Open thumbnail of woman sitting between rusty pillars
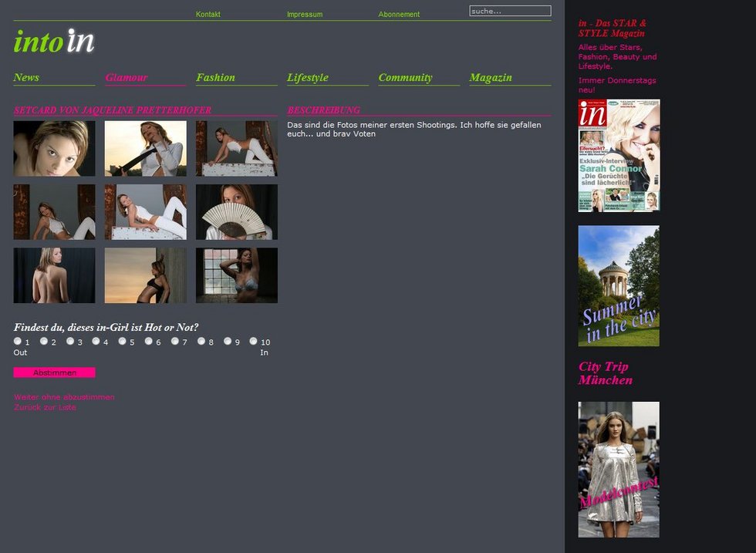Viewport: 756px width, 553px height. tap(55, 211)
